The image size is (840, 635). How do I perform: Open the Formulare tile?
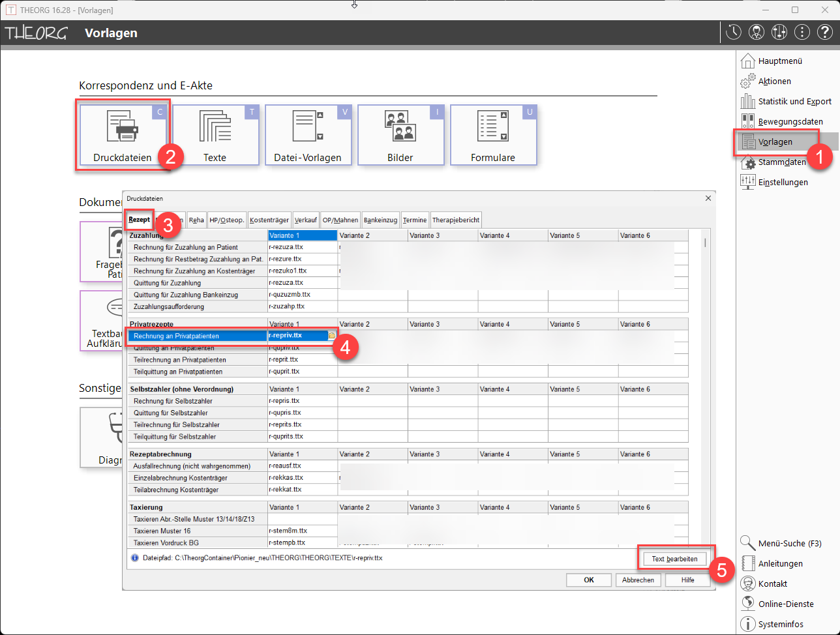493,134
